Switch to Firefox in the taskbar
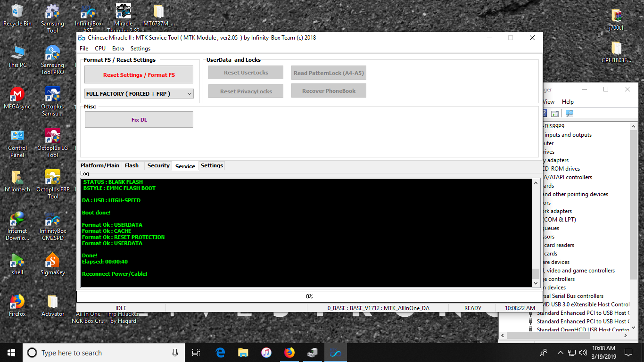Viewport: 644px width, 362px height. pos(289,353)
